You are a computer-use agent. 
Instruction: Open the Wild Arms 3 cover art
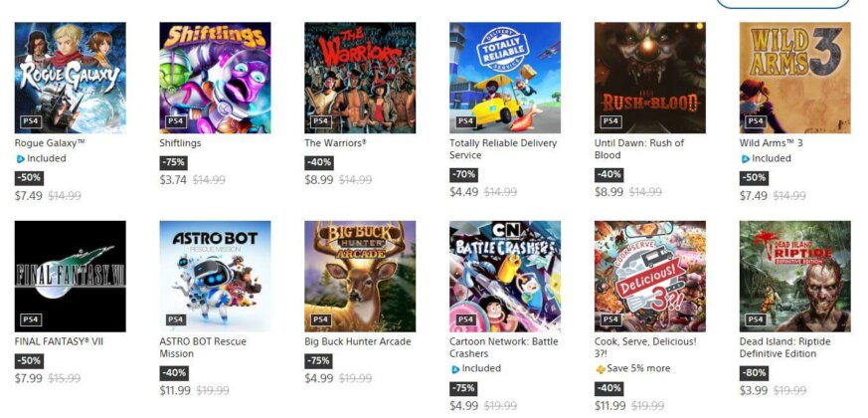[795, 78]
